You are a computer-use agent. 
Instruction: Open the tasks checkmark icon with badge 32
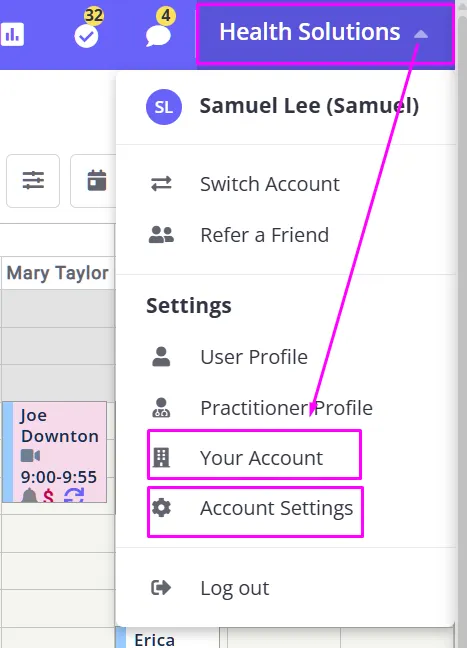point(86,36)
